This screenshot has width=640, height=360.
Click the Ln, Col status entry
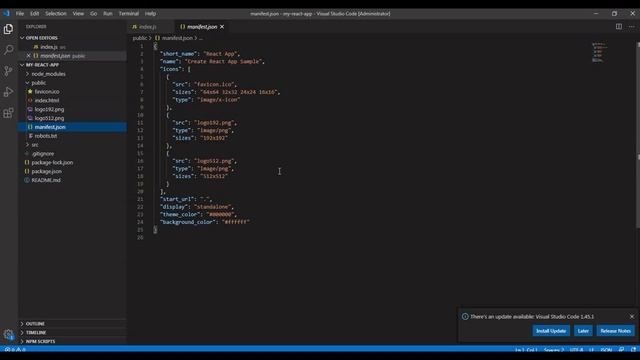[x=526, y=350]
